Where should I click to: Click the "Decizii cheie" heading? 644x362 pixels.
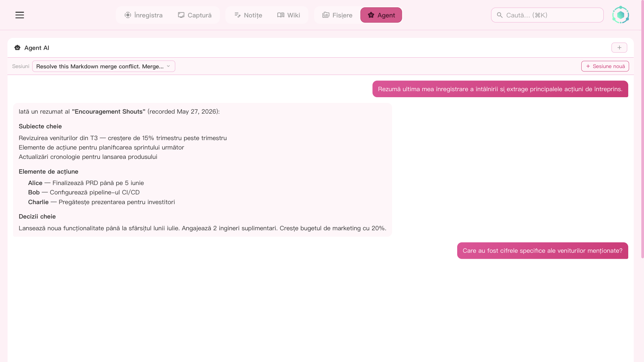pyautogui.click(x=37, y=217)
